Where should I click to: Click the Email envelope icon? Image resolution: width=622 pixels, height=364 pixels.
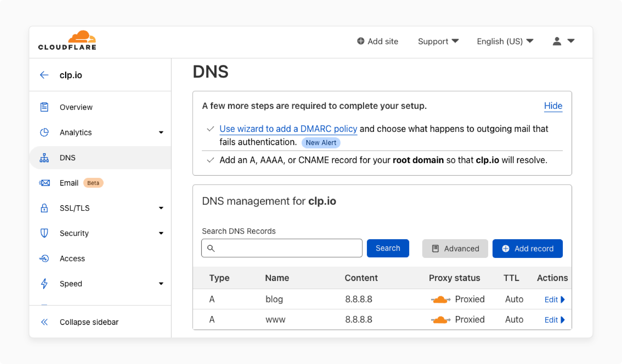(44, 183)
